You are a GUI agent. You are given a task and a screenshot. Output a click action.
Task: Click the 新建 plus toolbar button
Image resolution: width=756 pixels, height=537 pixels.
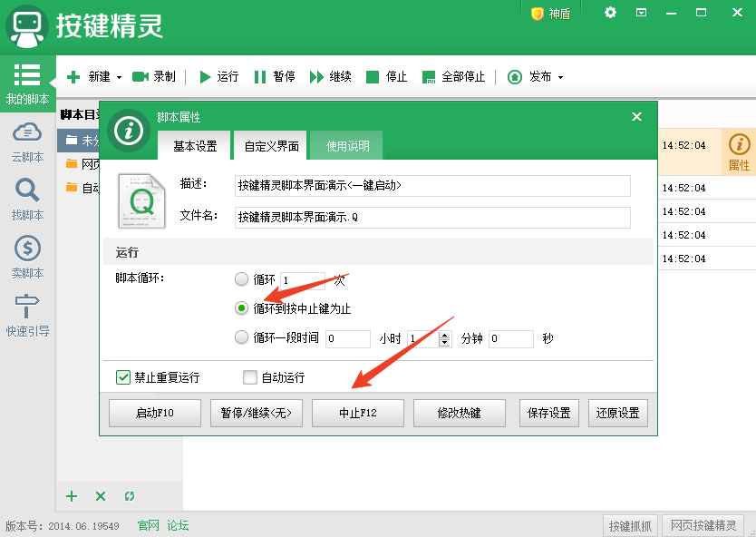pyautogui.click(x=89, y=77)
